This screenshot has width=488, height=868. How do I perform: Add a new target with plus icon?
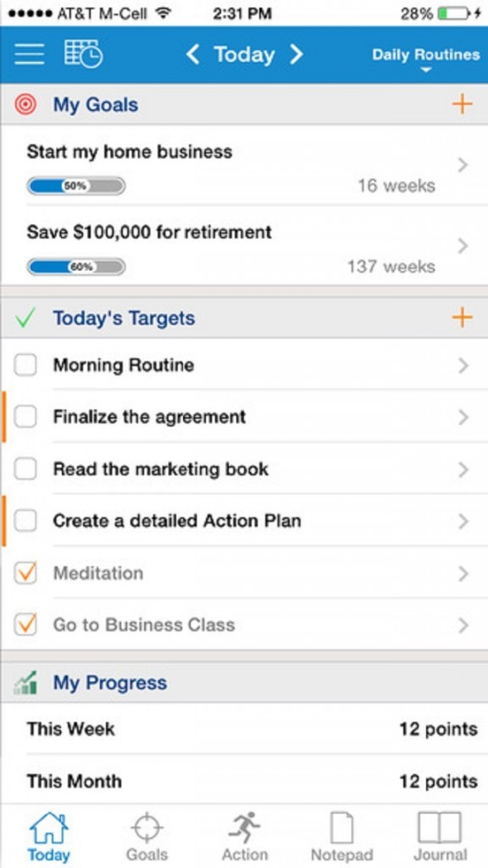pos(462,317)
